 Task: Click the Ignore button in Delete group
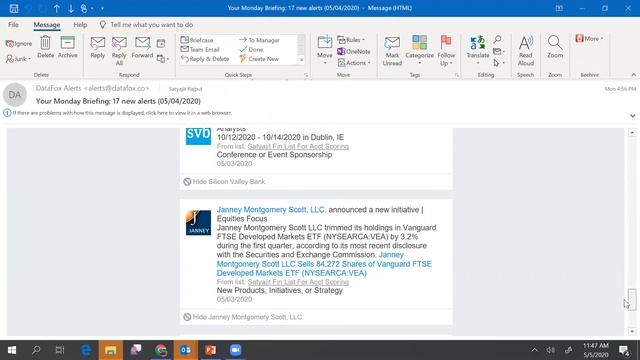[x=19, y=43]
